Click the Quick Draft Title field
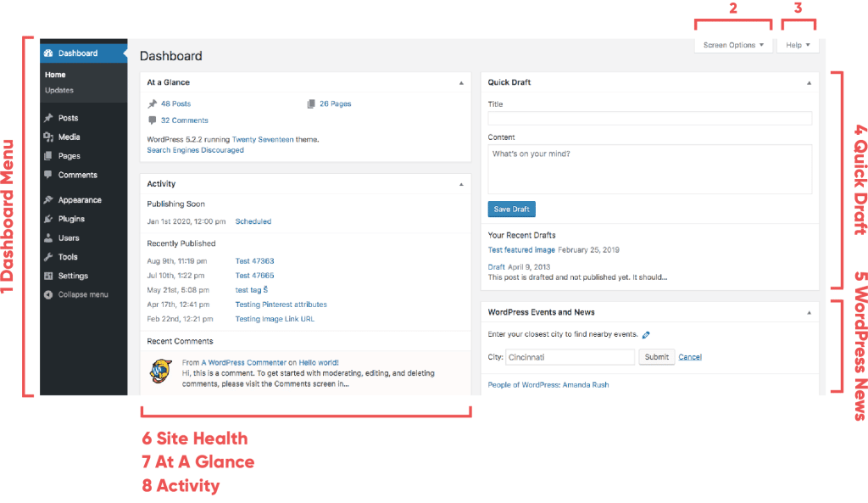This screenshot has width=868, height=503. point(648,118)
